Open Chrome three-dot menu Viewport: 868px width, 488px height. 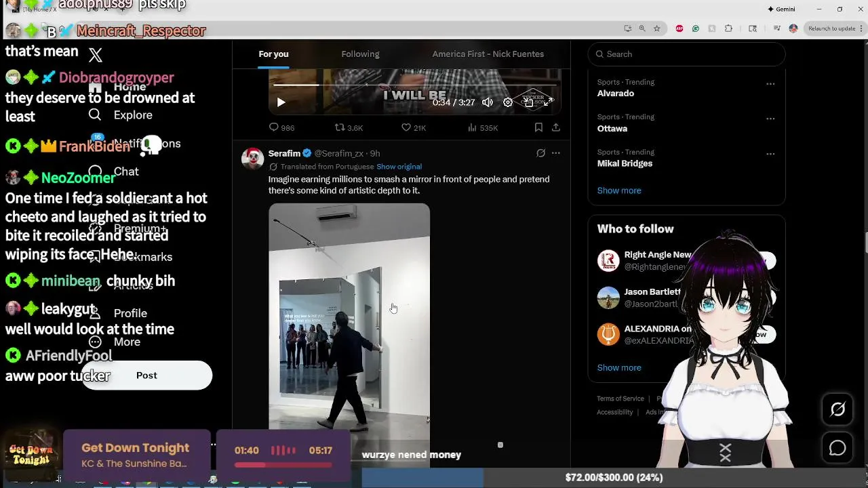pos(862,28)
